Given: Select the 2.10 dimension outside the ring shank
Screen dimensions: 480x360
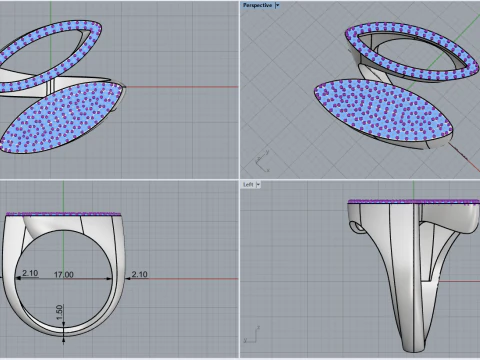Looking at the screenshot, I should click(x=139, y=274).
